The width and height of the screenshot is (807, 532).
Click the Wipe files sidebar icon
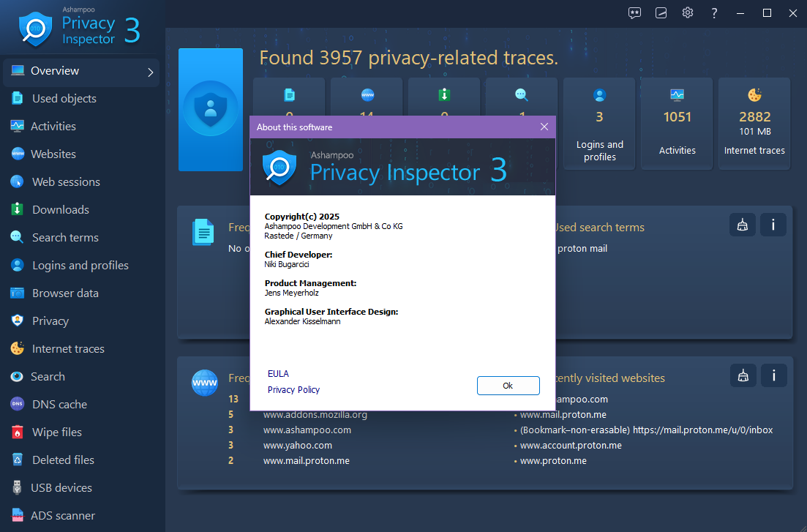tap(17, 432)
